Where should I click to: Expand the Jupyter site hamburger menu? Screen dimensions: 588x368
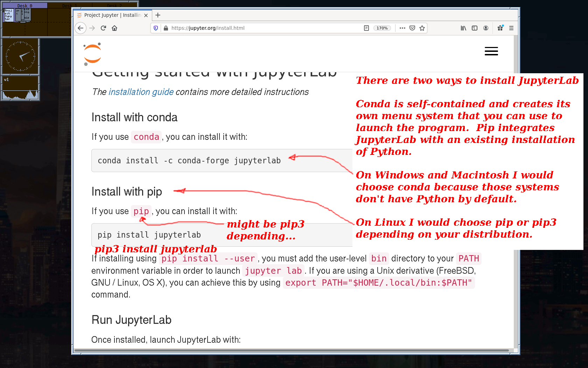(491, 52)
